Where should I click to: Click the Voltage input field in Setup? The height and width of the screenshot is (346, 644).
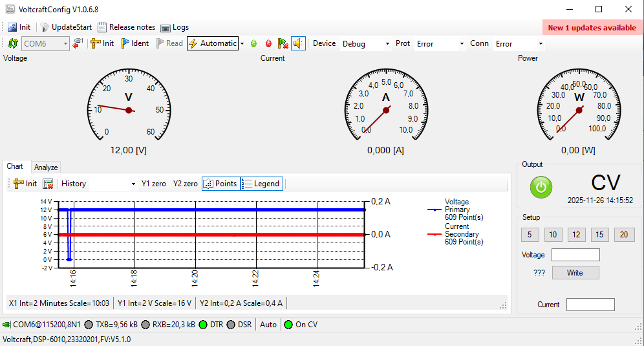click(575, 255)
